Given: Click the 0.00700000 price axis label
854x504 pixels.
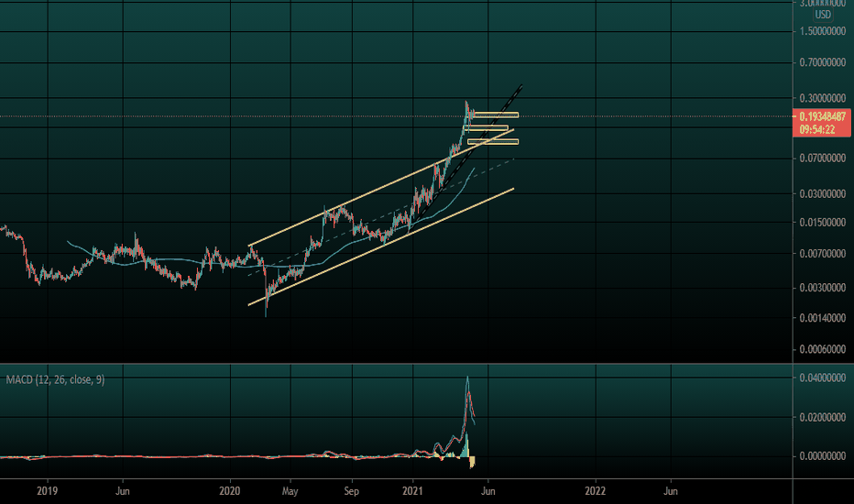Looking at the screenshot, I should pos(823,253).
